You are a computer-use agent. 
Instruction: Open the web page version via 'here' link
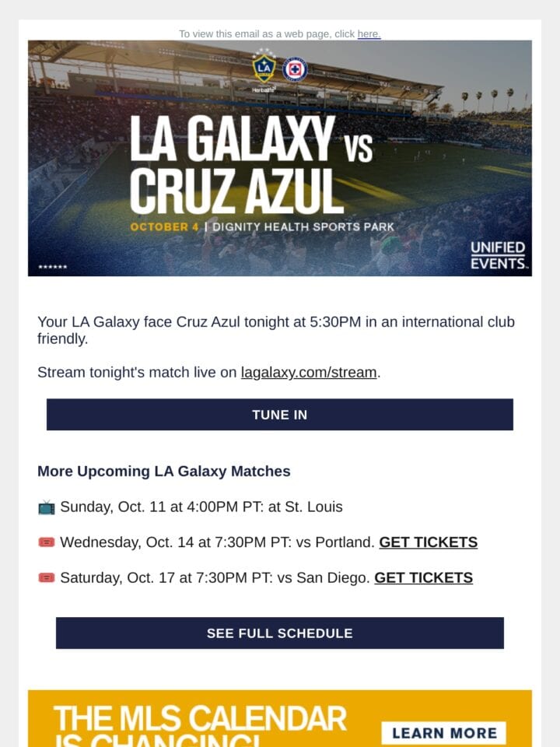[369, 33]
